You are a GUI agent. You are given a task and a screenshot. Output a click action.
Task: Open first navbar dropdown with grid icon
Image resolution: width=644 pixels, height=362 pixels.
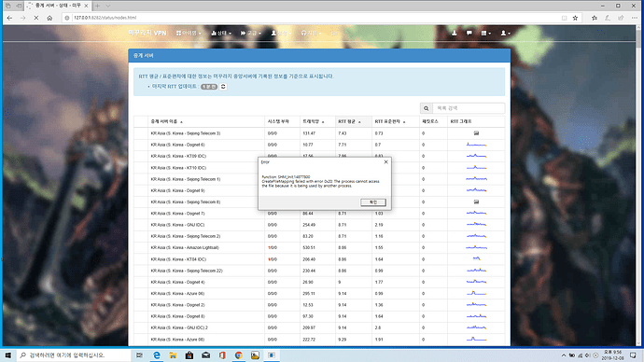pos(189,33)
